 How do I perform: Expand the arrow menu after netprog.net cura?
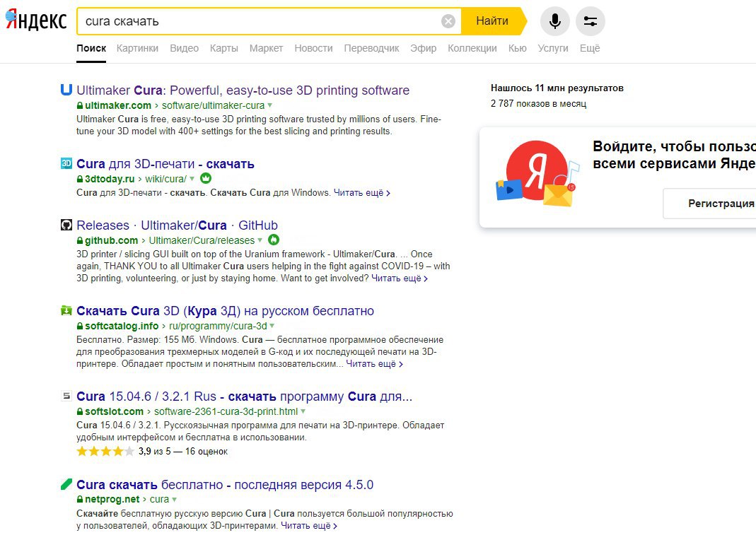pos(174,499)
